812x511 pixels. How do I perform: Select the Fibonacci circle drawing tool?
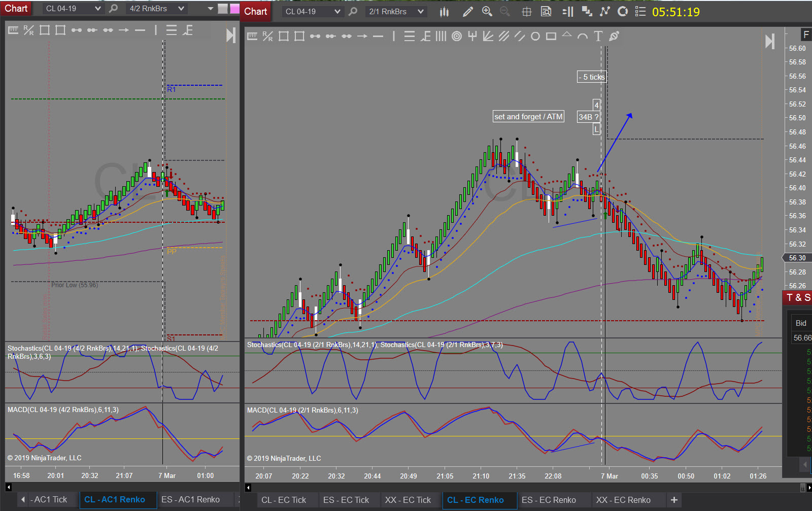457,36
